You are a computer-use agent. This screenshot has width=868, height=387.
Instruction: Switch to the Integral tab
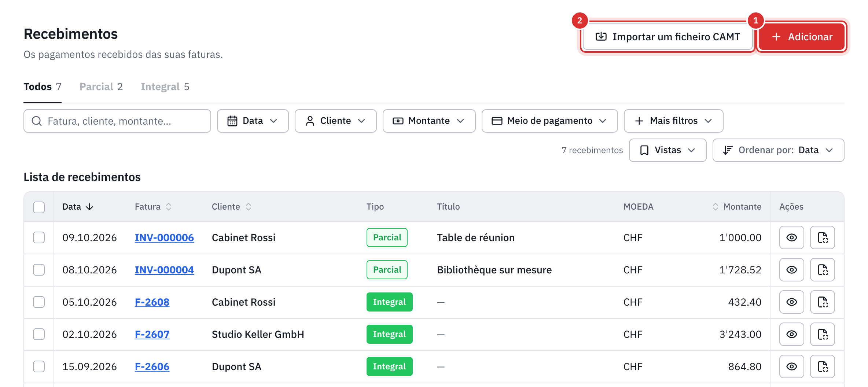coord(165,87)
